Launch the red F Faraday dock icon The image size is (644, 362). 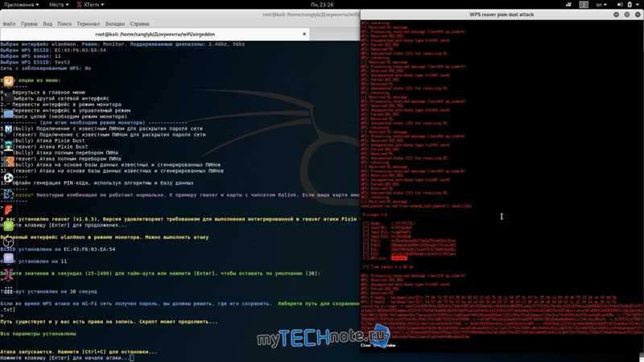tap(8, 210)
